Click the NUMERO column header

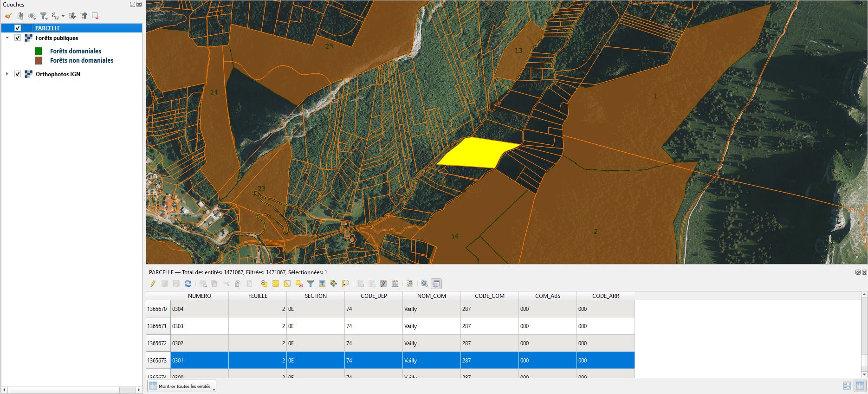coord(199,296)
